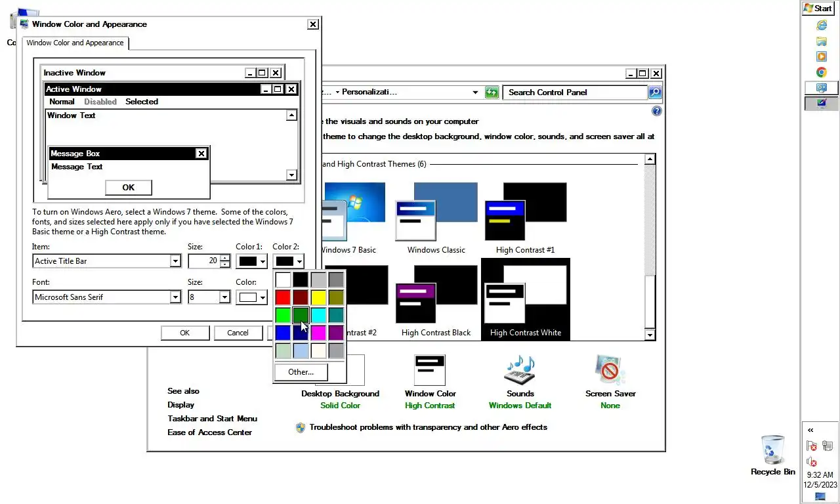Pick the cyan swatch in color palette
This screenshot has height=504, width=840.
(318, 316)
